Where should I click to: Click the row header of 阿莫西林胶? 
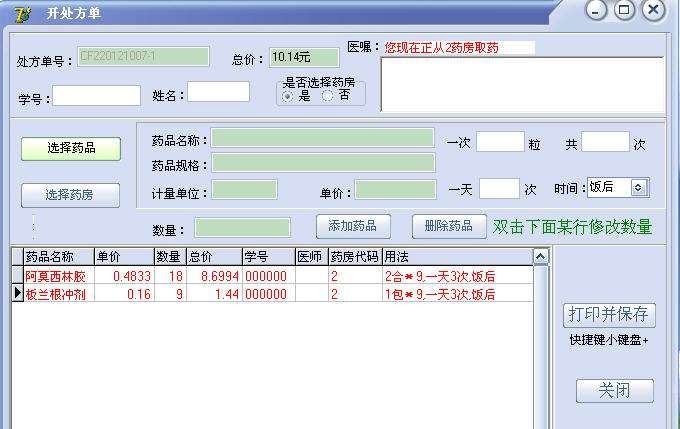pyautogui.click(x=17, y=276)
